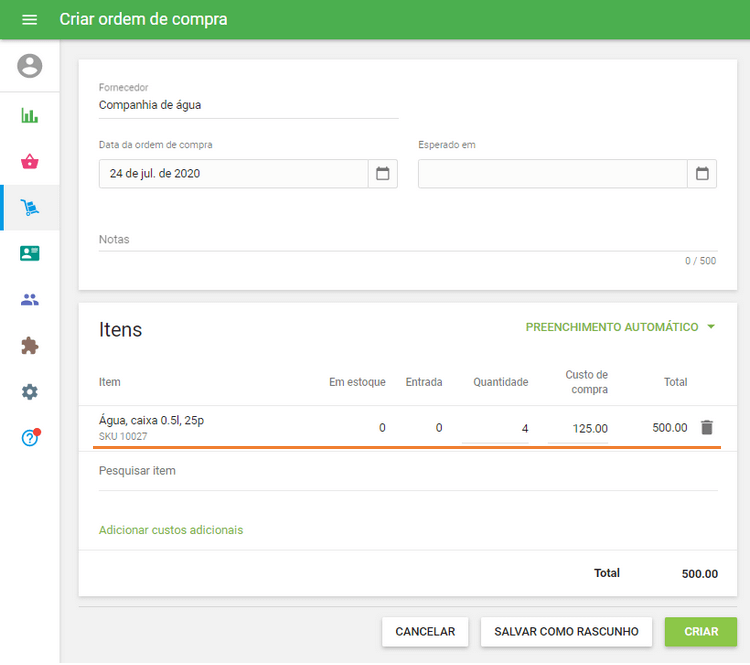Click the Criar button
Screen dimensions: 750x665
[x=700, y=632]
